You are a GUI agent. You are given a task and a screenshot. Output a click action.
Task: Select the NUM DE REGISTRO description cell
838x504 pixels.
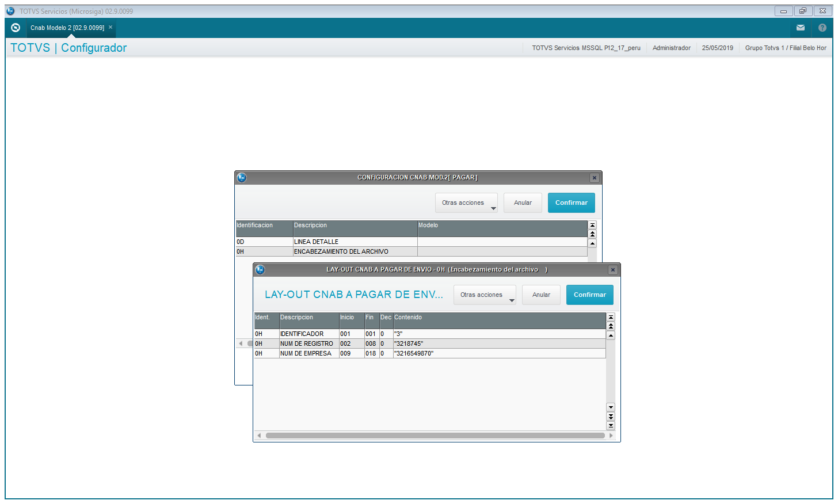[309, 343]
